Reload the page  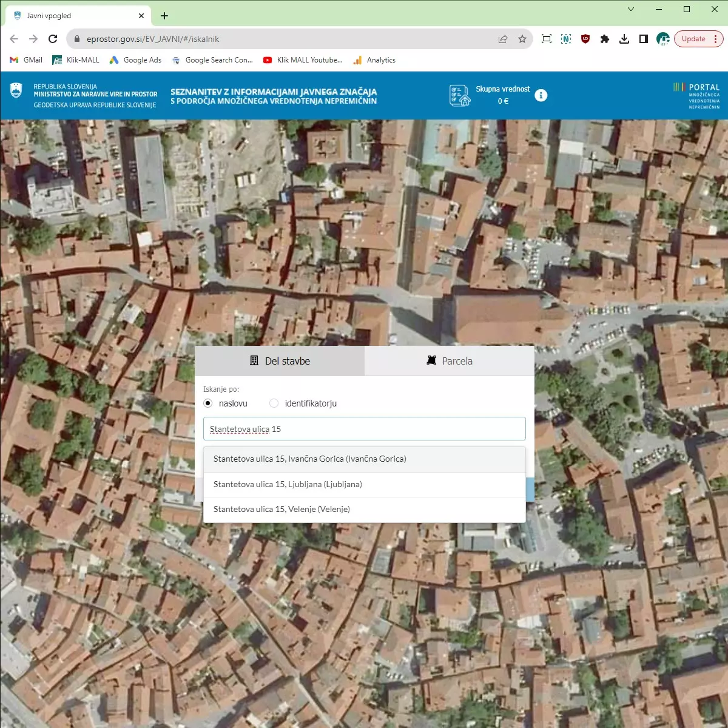pos(53,39)
